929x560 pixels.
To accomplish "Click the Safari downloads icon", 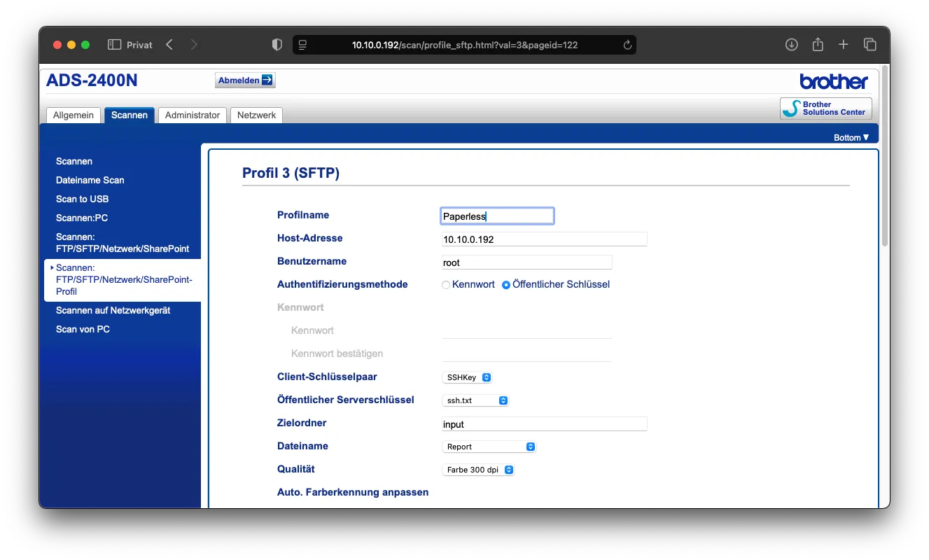I will tap(791, 44).
